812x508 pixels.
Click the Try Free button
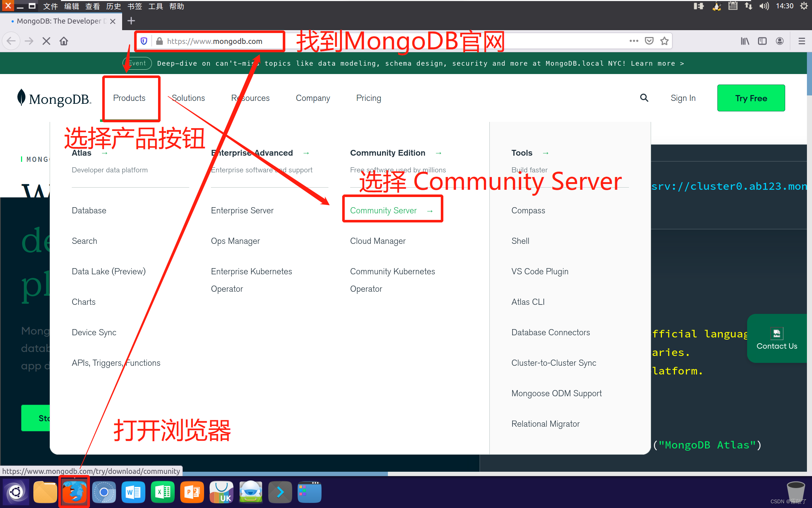coord(751,97)
